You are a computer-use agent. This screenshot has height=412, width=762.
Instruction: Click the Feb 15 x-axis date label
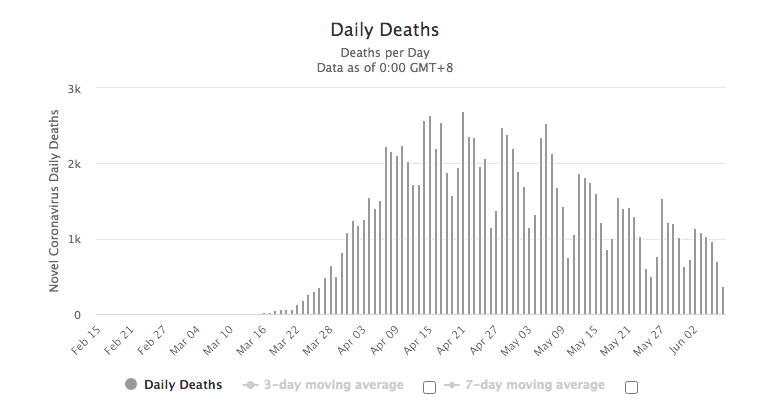point(86,340)
